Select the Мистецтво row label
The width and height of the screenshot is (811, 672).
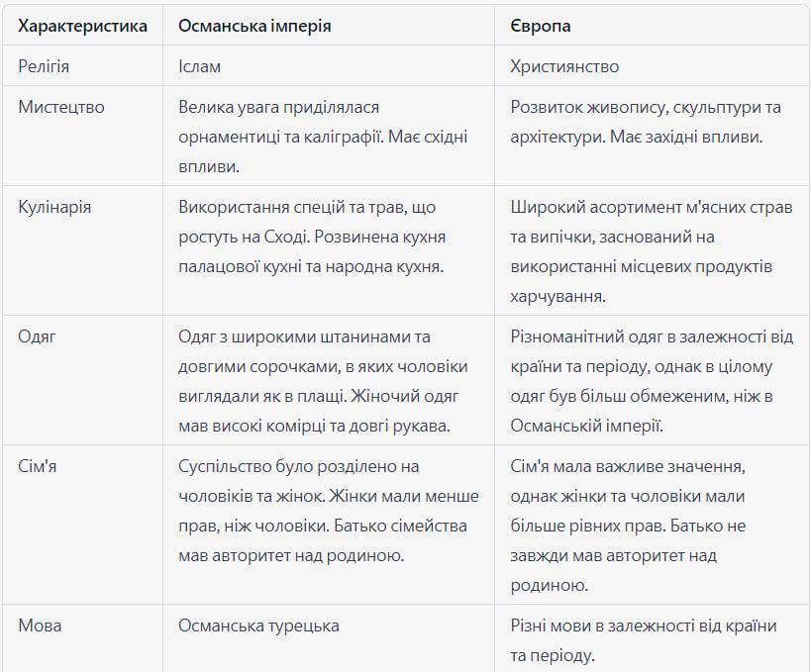(61, 107)
